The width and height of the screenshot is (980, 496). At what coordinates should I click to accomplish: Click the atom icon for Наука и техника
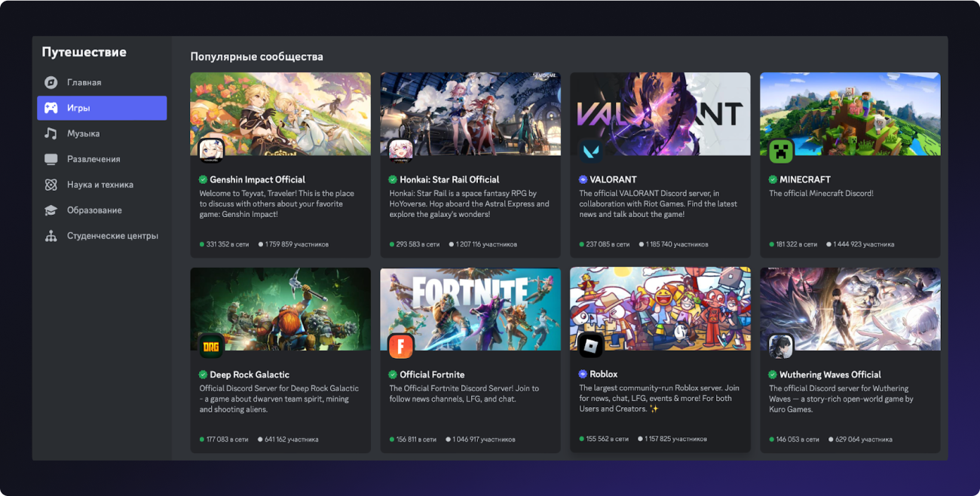51,185
